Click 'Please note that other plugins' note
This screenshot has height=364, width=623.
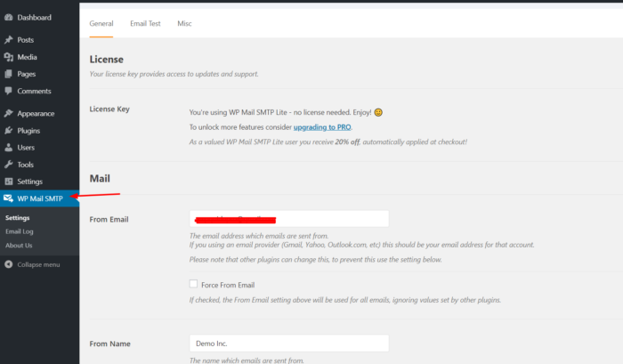pyautogui.click(x=315, y=260)
